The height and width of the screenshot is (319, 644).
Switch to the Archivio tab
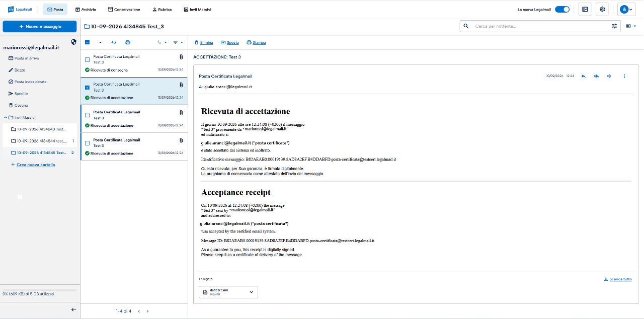86,10
